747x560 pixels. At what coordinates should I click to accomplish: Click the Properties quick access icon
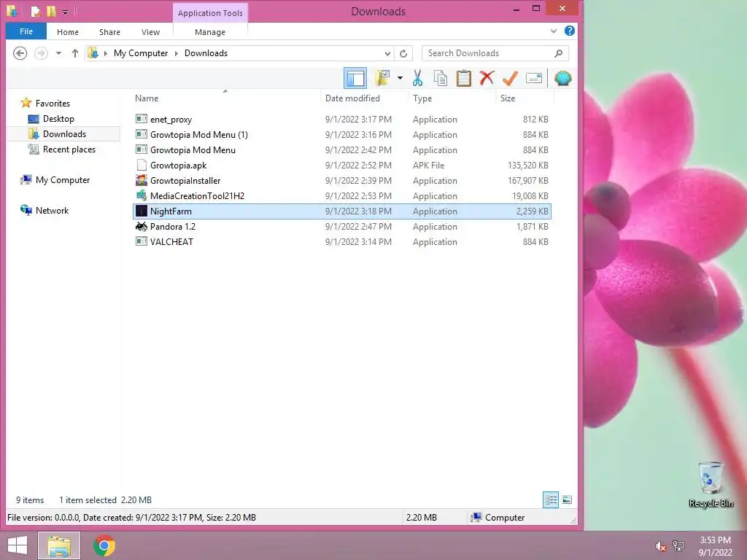pyautogui.click(x=35, y=11)
